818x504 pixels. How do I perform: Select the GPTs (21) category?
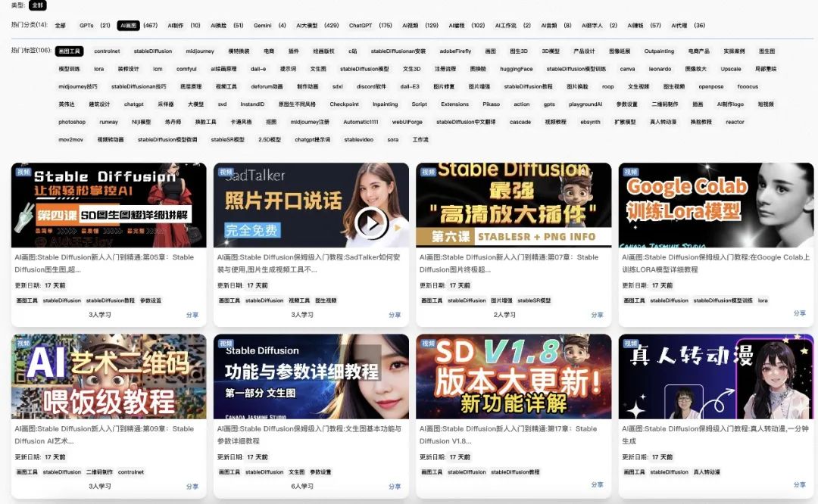(95, 25)
